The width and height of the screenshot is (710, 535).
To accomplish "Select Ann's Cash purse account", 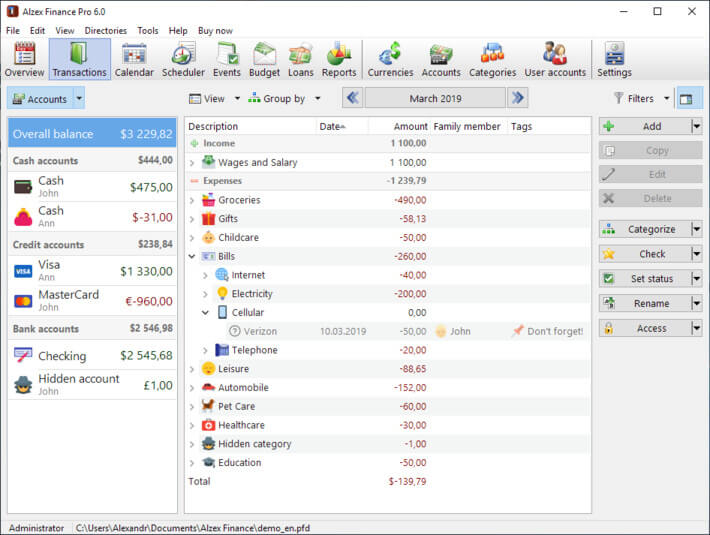I will coord(92,216).
